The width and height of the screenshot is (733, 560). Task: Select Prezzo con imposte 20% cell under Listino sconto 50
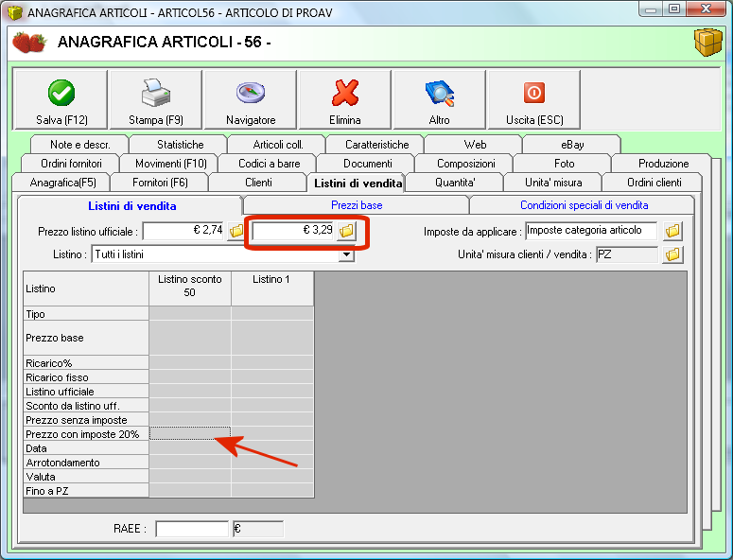pyautogui.click(x=190, y=433)
